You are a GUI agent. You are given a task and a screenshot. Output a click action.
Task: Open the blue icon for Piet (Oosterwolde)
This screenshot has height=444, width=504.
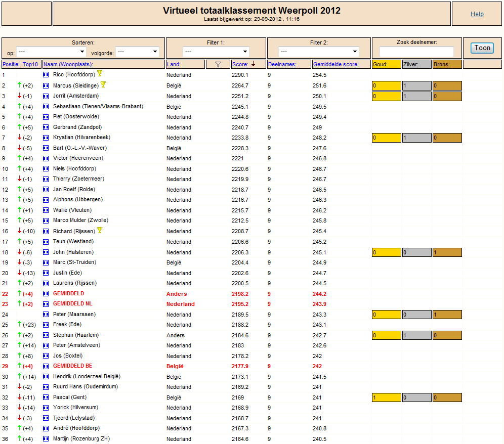tap(46, 117)
